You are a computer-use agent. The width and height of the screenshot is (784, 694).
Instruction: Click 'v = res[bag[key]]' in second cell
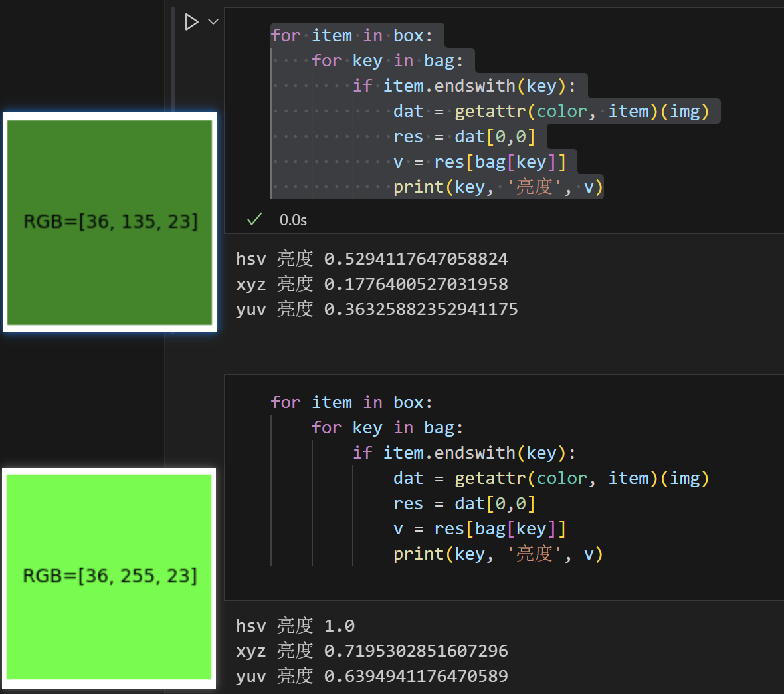480,529
